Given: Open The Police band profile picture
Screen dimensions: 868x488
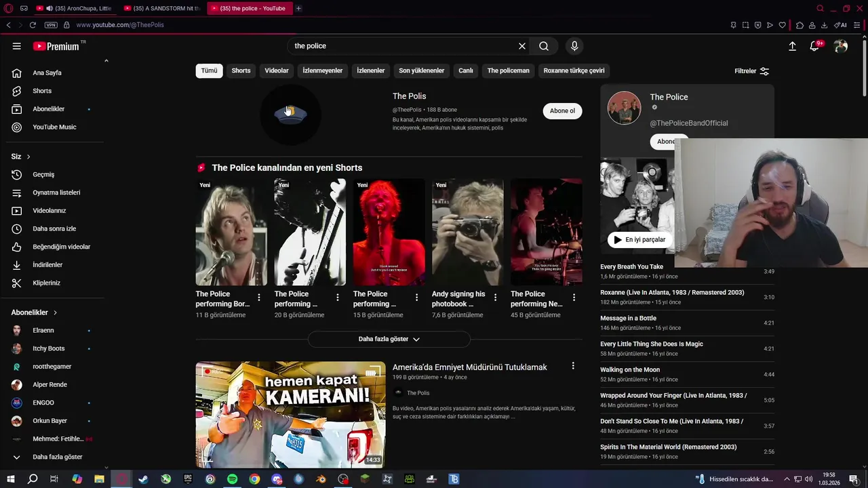Looking at the screenshot, I should (624, 108).
